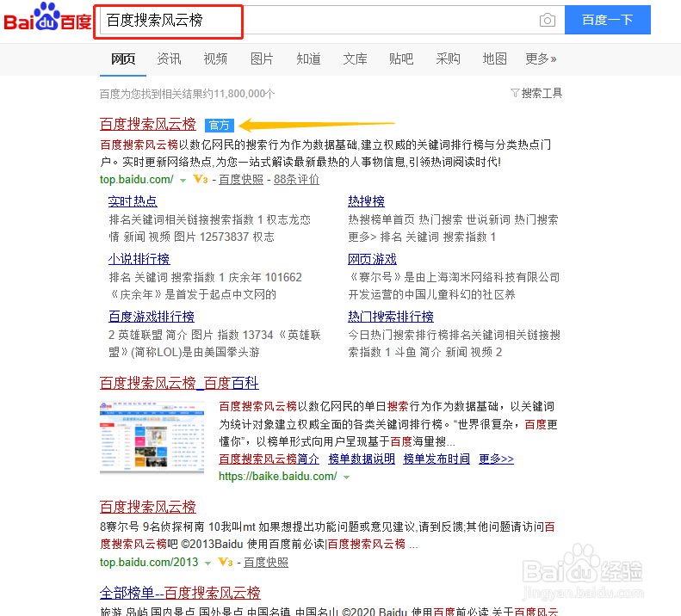Screen dimensions: 681x616
Task: Switch to the 地图 tab
Action: tap(495, 59)
